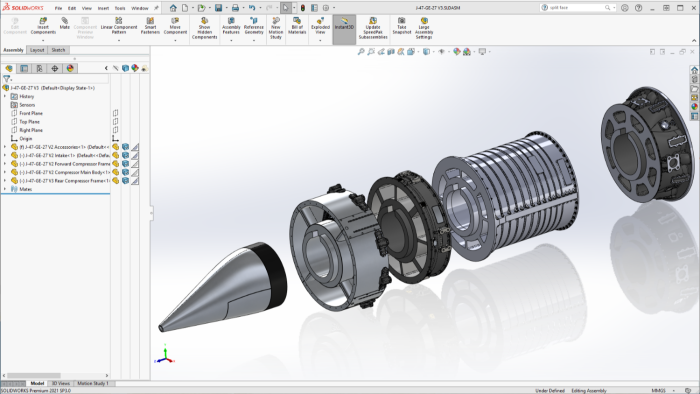Open Assembly Features tool

(231, 26)
